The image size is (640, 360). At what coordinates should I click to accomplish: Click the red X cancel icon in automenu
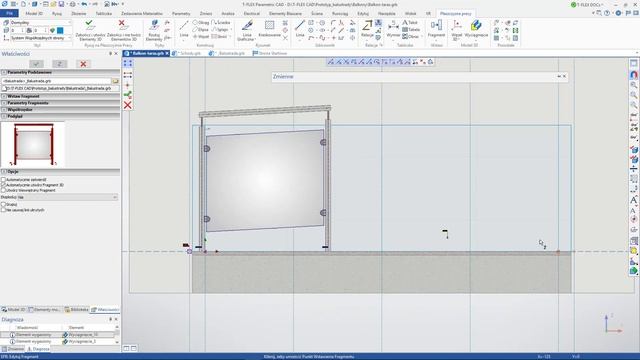click(128, 105)
